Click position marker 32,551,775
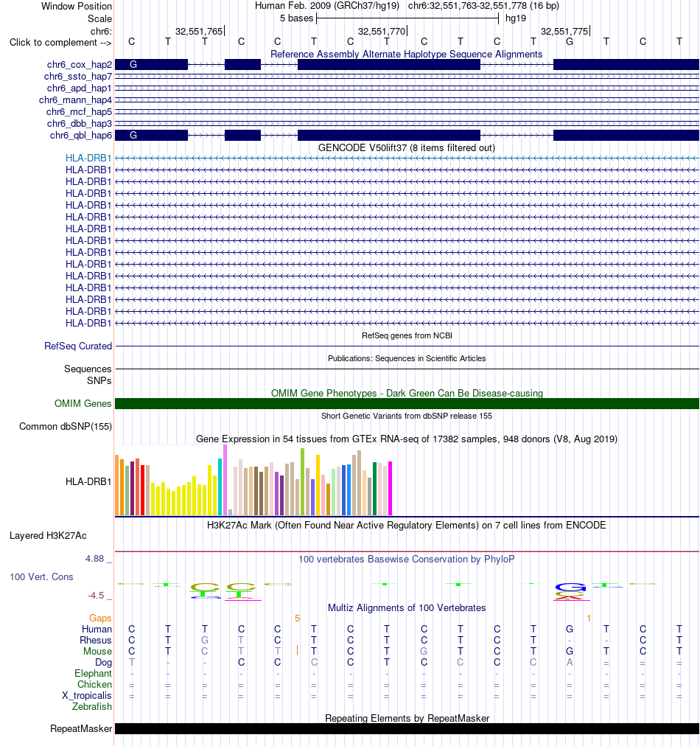700x746 pixels. tap(564, 32)
